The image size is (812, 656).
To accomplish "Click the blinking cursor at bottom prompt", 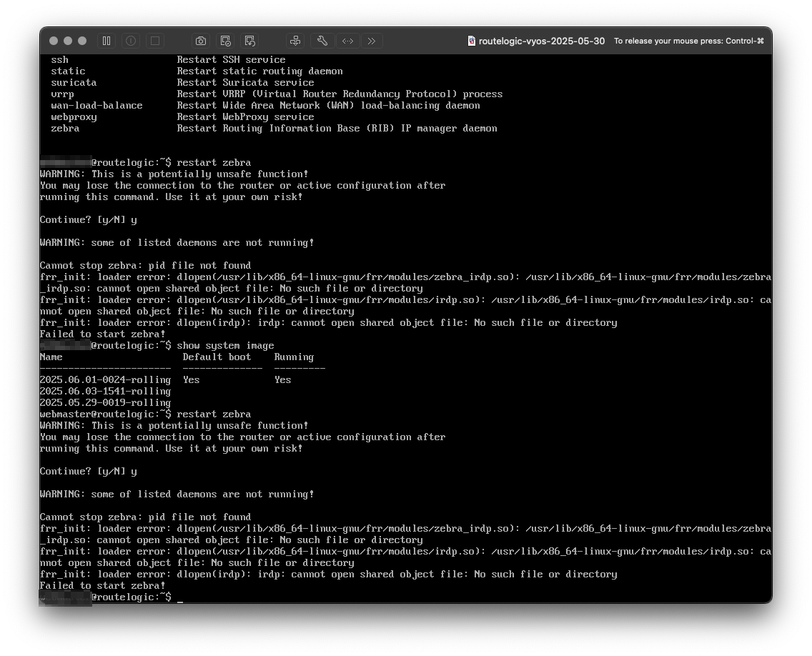I will [x=180, y=597].
